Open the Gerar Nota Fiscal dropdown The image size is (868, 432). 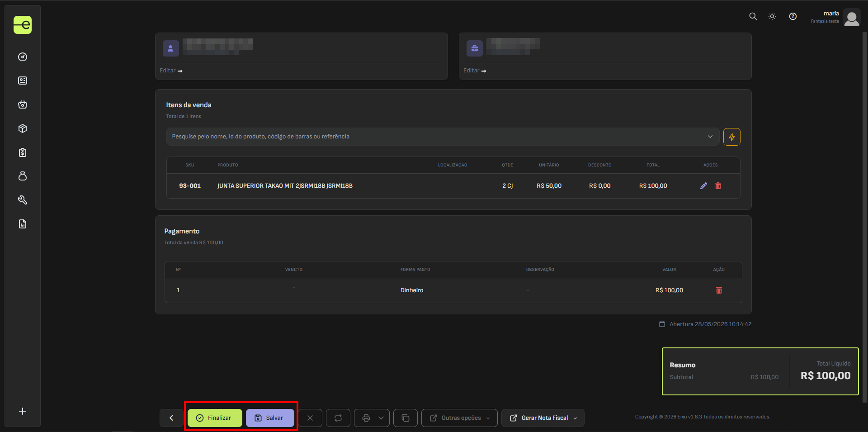(543, 418)
